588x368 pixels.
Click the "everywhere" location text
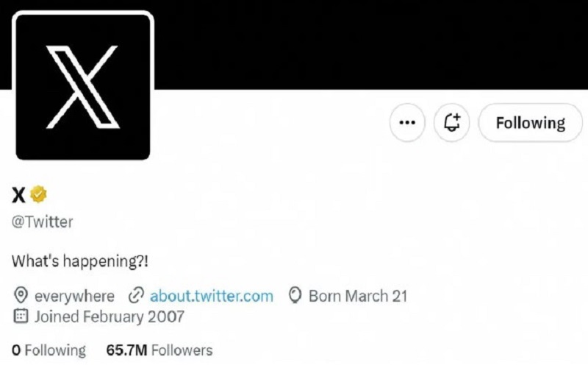pyautogui.click(x=74, y=297)
